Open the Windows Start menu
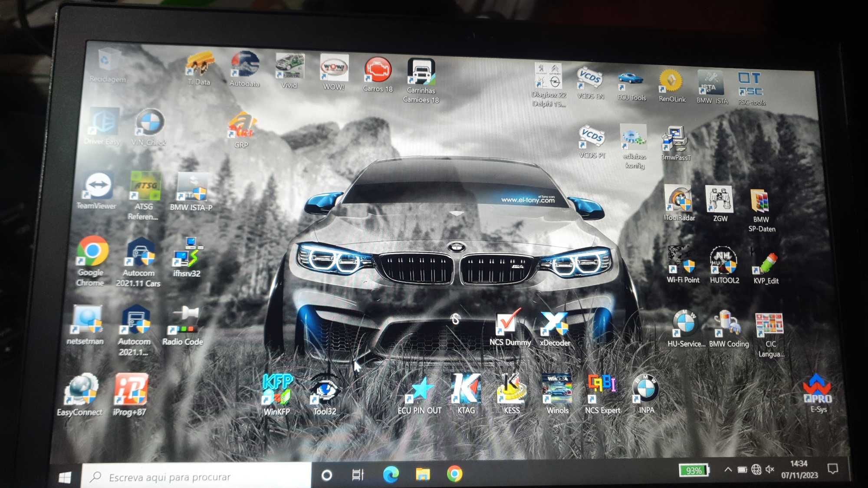 click(65, 477)
